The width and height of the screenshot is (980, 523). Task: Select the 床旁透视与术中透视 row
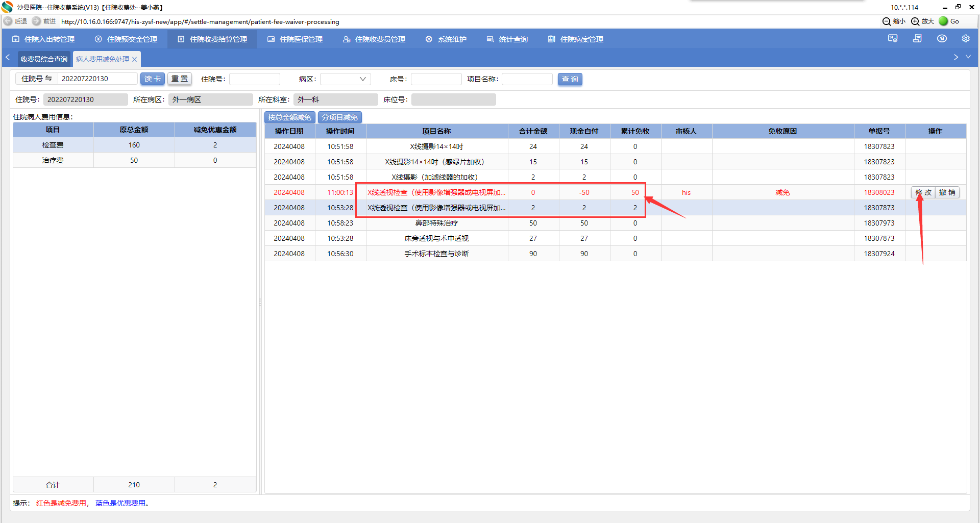point(615,238)
